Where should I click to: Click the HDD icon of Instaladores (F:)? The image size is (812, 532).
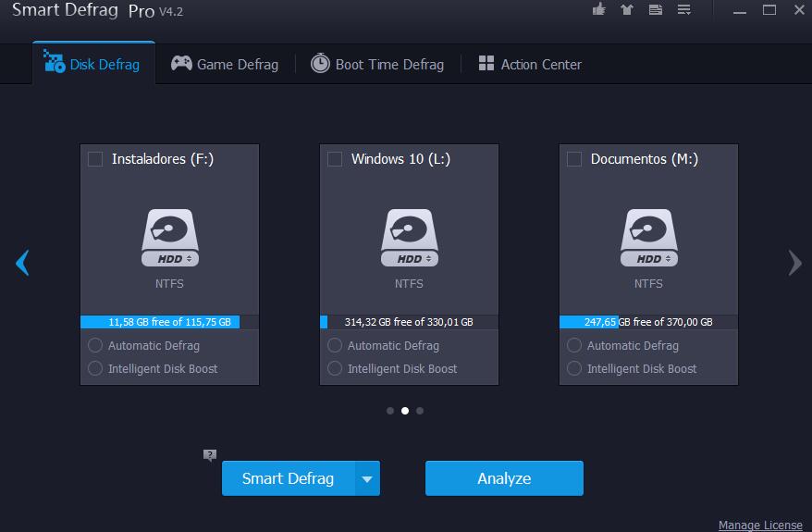click(170, 238)
